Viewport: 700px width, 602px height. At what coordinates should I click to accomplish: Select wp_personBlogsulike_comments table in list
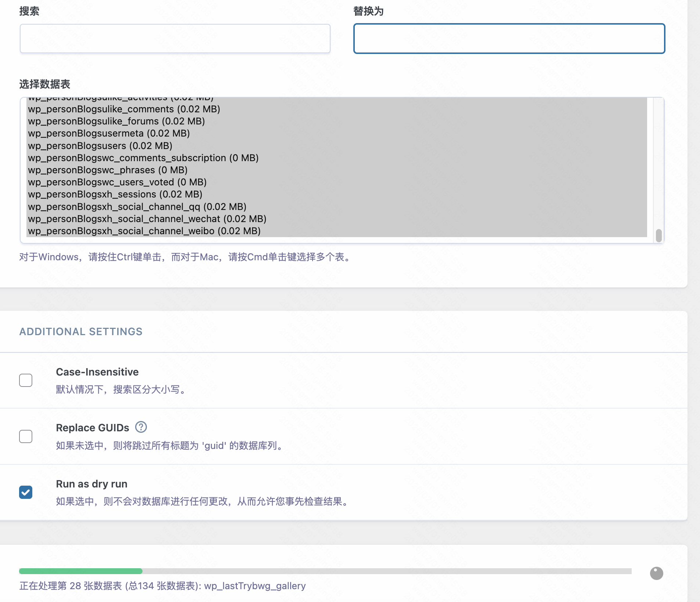click(124, 109)
